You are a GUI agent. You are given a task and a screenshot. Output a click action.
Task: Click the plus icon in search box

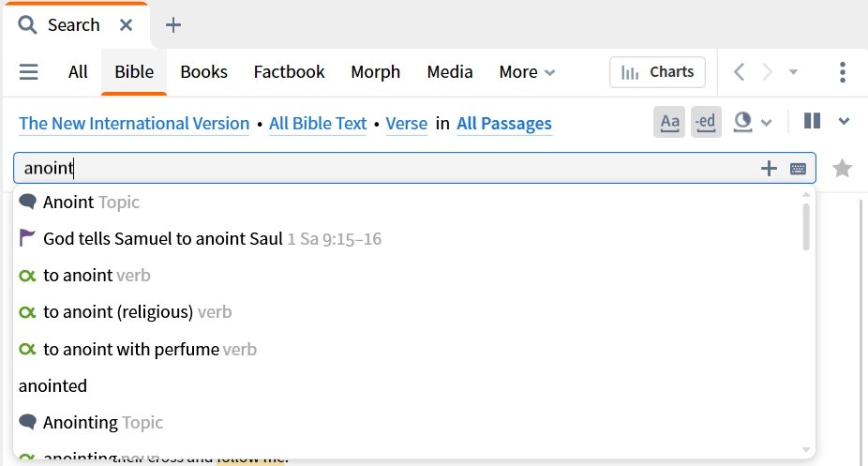point(769,168)
